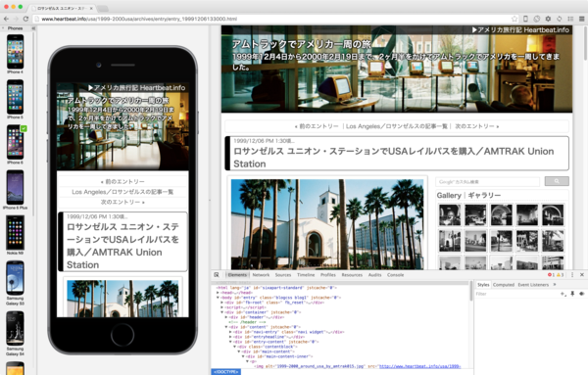588x375 pixels.
Task: Switch to the Resources tab
Action: 352,275
